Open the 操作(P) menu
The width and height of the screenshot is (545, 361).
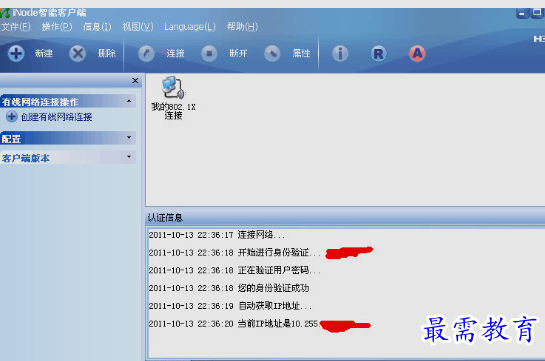(57, 27)
